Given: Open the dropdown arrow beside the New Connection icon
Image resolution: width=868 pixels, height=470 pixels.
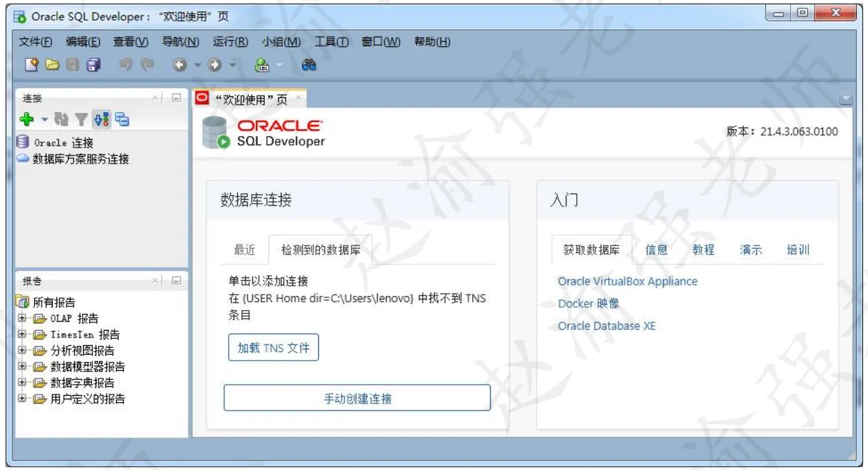Looking at the screenshot, I should point(44,121).
